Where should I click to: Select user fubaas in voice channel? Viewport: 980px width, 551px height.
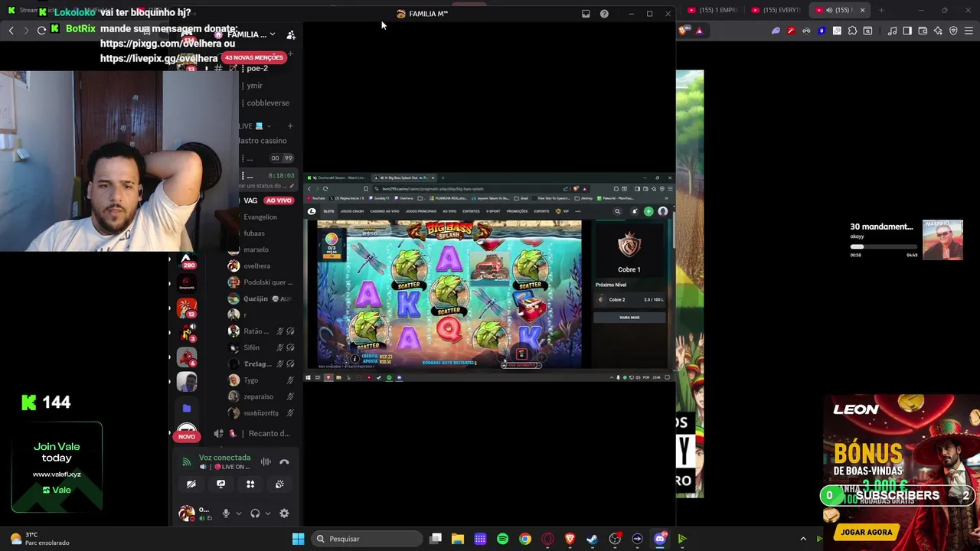coord(254,233)
